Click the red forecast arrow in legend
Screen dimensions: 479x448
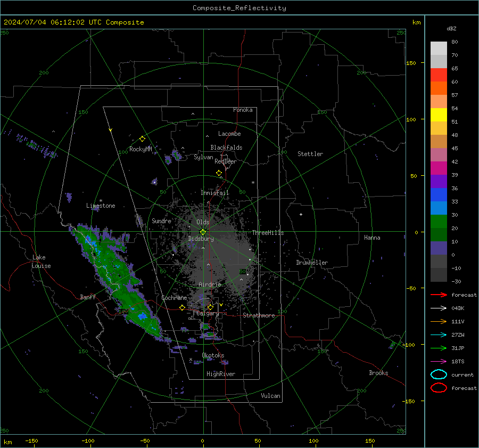439,295
